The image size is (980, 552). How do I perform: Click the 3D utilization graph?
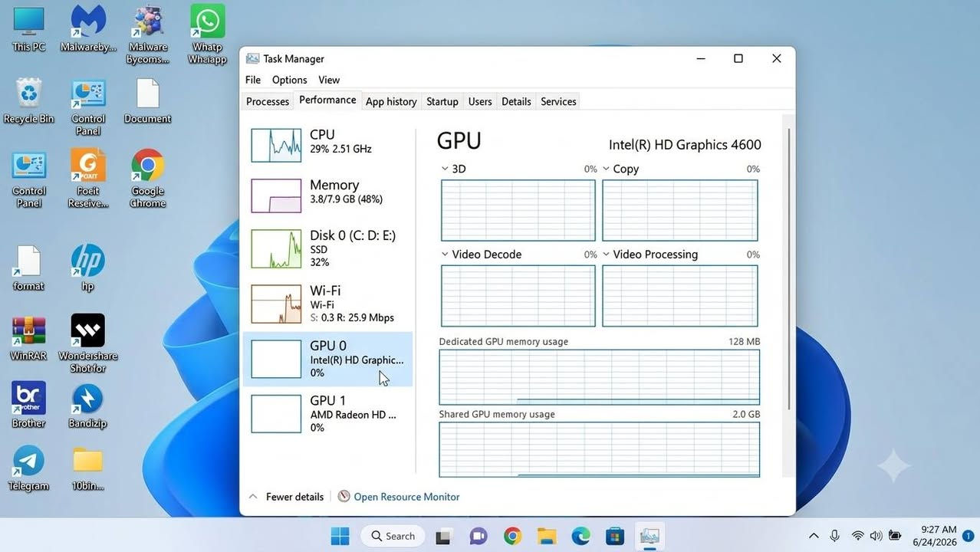[x=518, y=211]
